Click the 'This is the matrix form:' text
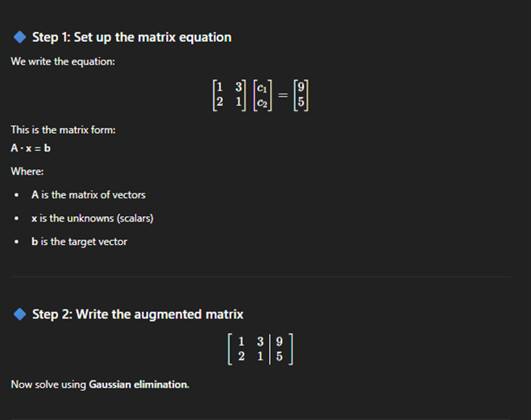The width and height of the screenshot is (531, 420). coord(64,130)
